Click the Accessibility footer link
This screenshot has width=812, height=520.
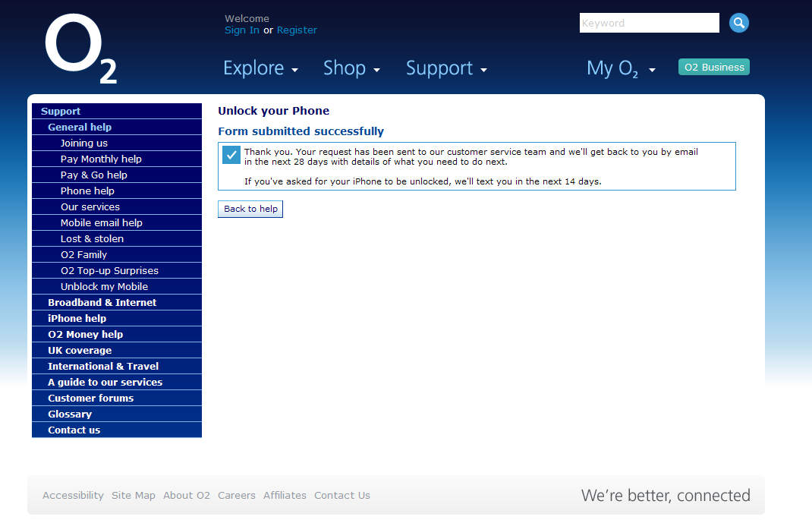pos(73,496)
